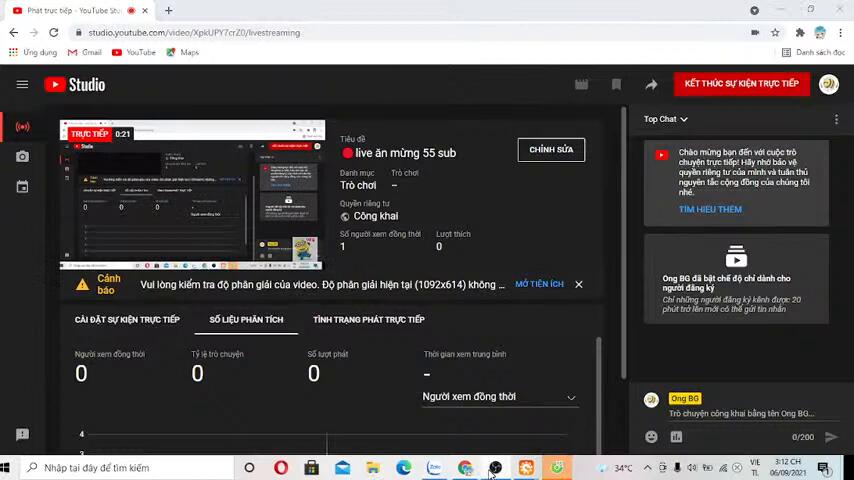Show hidden system tray icons chevron
854x480 pixels.
647,468
